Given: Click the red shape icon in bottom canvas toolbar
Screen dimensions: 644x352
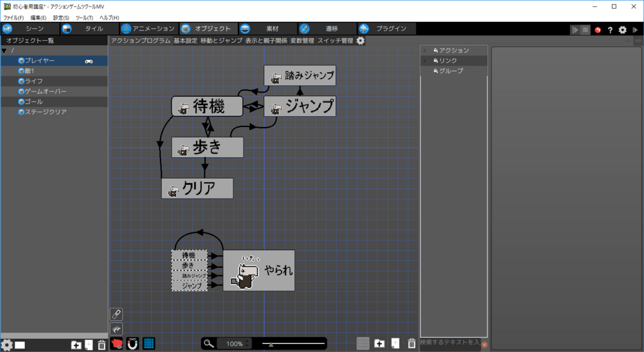Looking at the screenshot, I should pyautogui.click(x=116, y=343).
